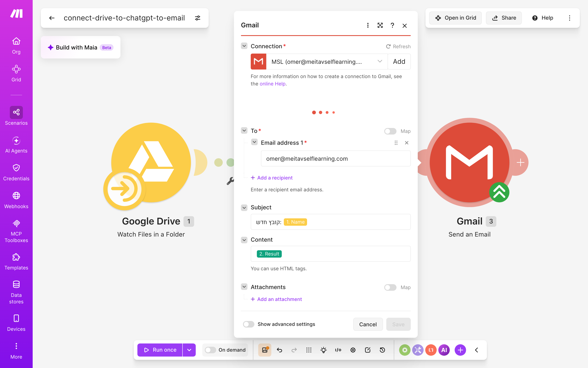
Task: Cancel the Gmail module changes
Action: [368, 324]
